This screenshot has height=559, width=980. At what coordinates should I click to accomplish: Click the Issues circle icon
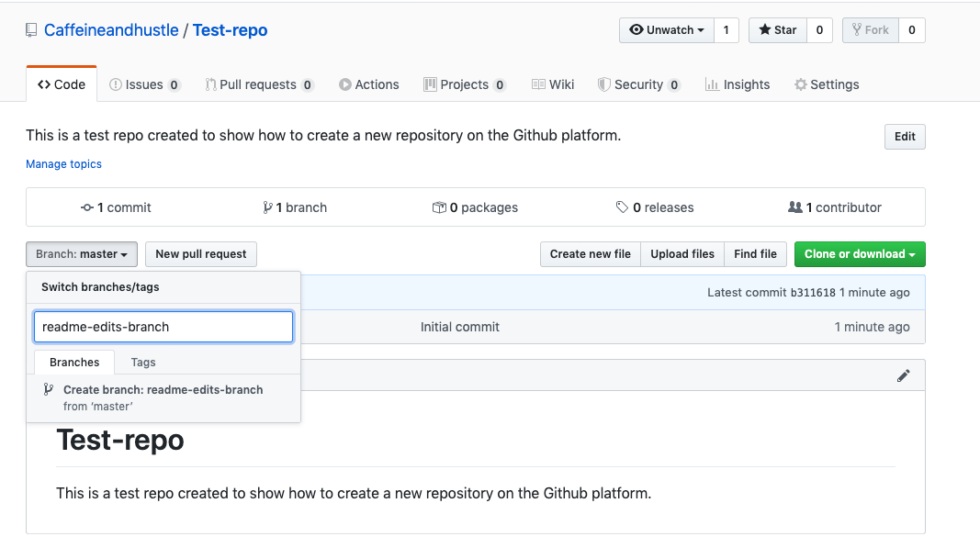115,84
